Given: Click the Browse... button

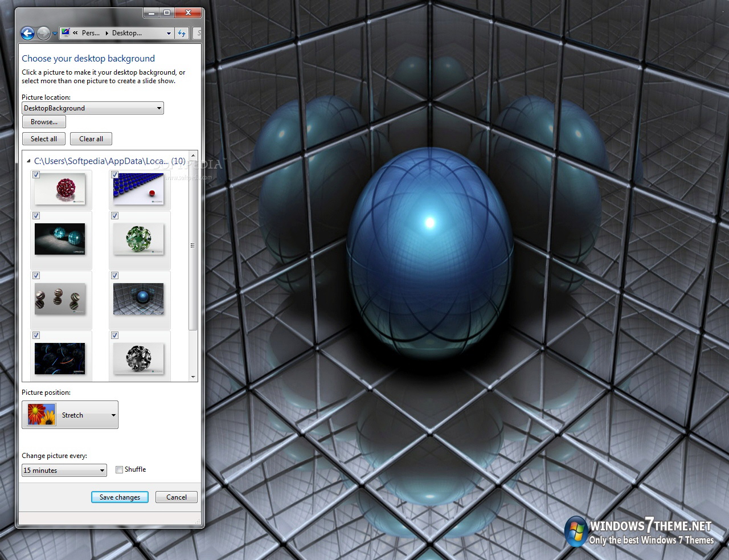Looking at the screenshot, I should pos(44,122).
